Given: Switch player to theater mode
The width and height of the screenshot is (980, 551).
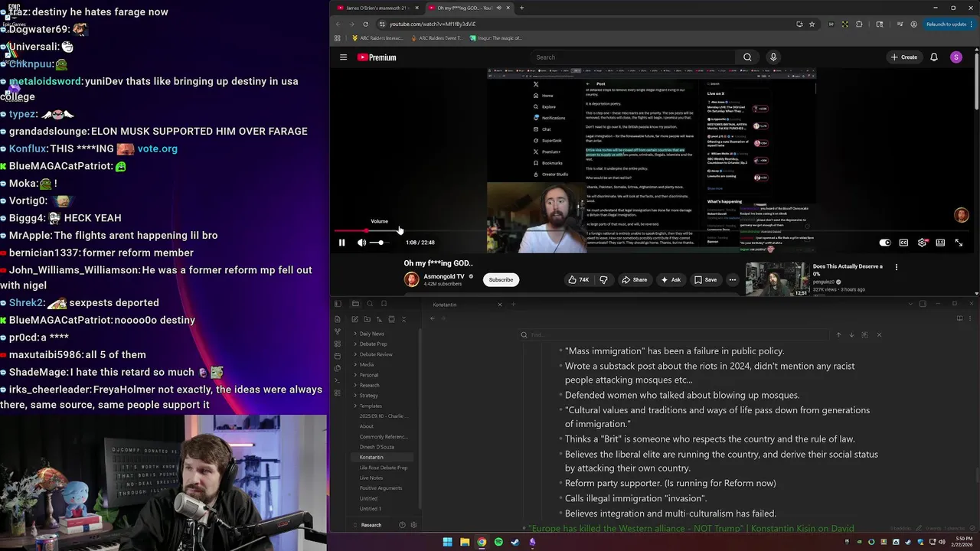Looking at the screenshot, I should (940, 243).
